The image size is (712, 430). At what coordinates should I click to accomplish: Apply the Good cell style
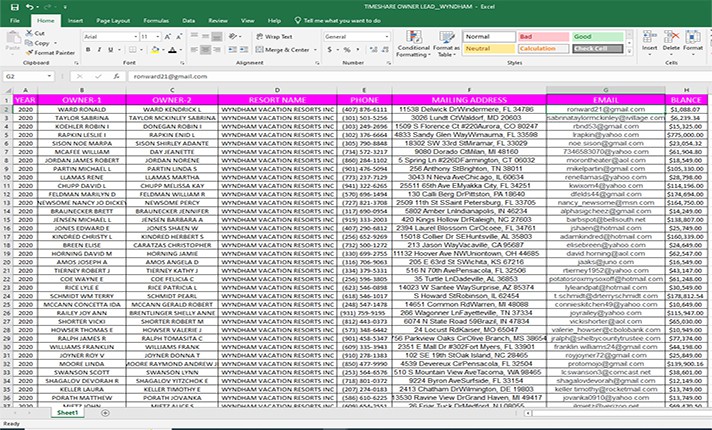coord(598,36)
